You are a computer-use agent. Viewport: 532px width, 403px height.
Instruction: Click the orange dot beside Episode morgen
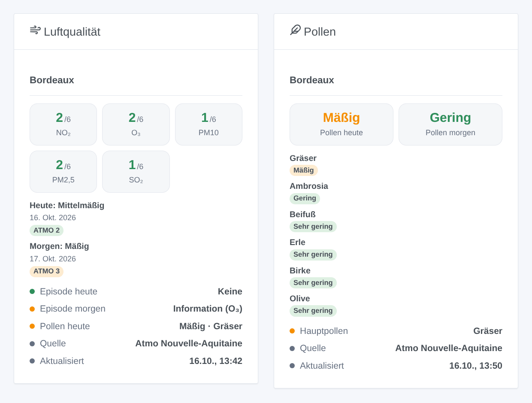tap(32, 309)
